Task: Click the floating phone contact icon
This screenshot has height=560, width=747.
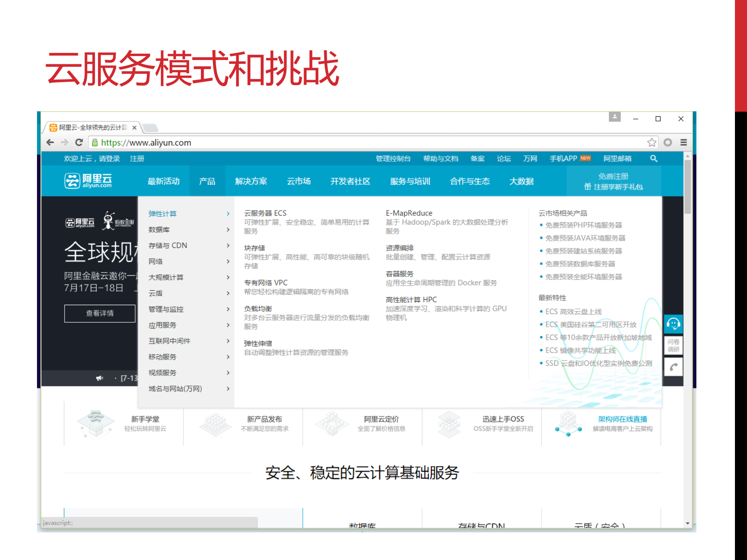Action: click(x=673, y=366)
